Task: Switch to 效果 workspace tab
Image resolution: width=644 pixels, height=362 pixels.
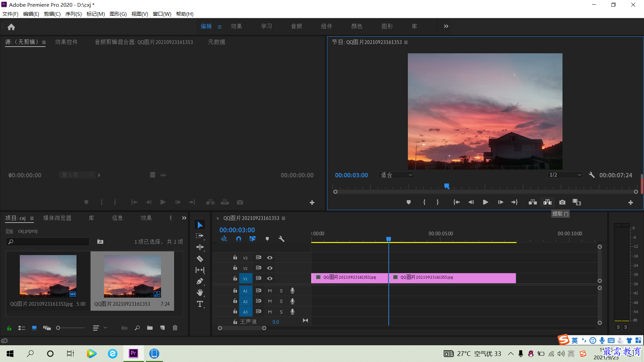Action: click(236, 26)
